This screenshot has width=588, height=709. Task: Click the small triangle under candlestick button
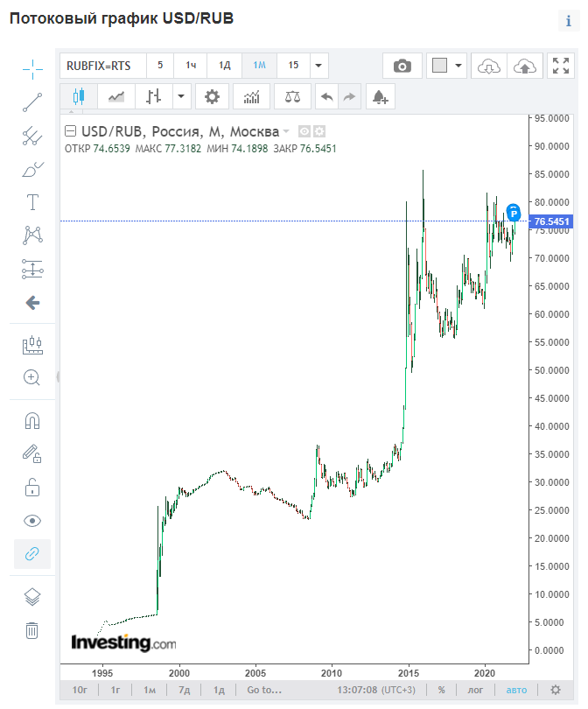(x=72, y=111)
